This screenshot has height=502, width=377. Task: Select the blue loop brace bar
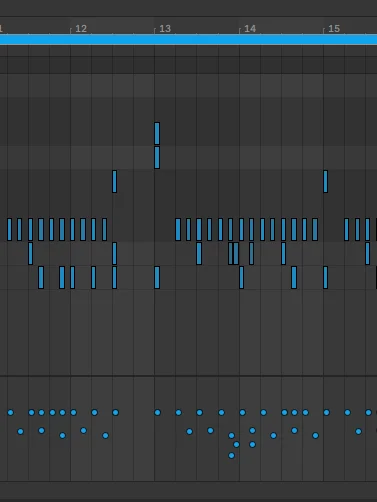point(188,40)
